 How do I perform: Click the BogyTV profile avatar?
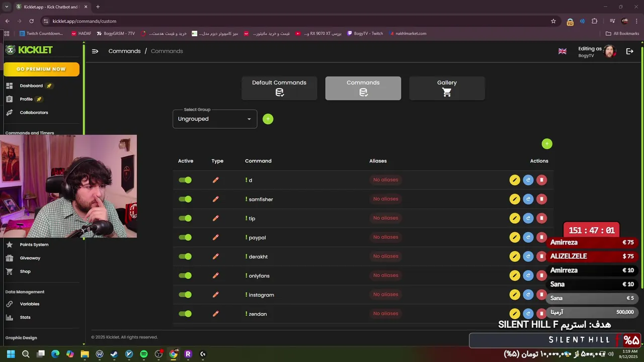pos(610,51)
